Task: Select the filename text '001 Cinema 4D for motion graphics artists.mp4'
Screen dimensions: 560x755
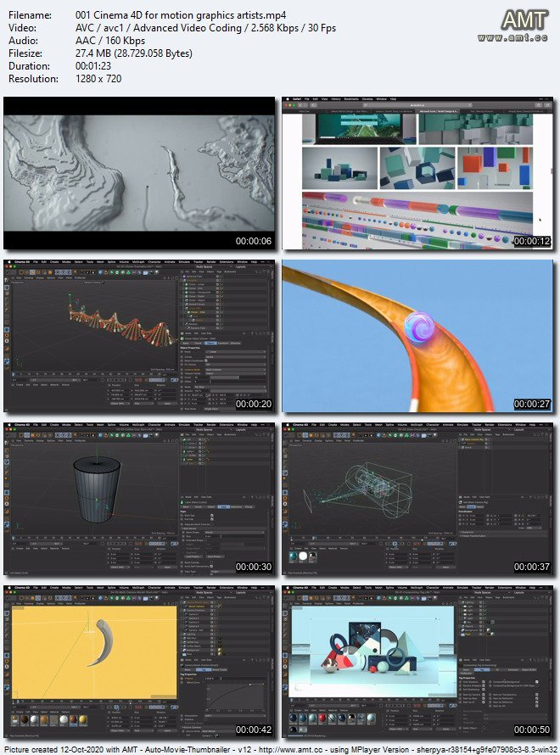Action: point(181,15)
